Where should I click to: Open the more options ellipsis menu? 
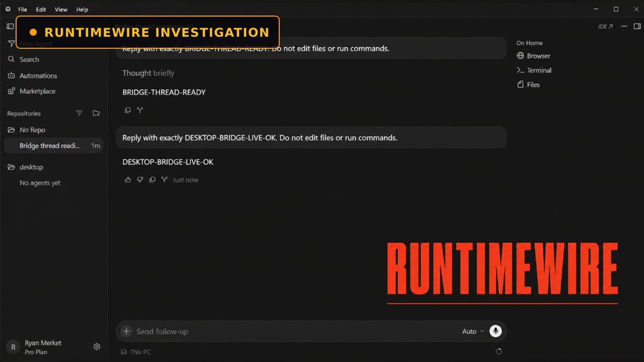624,26
